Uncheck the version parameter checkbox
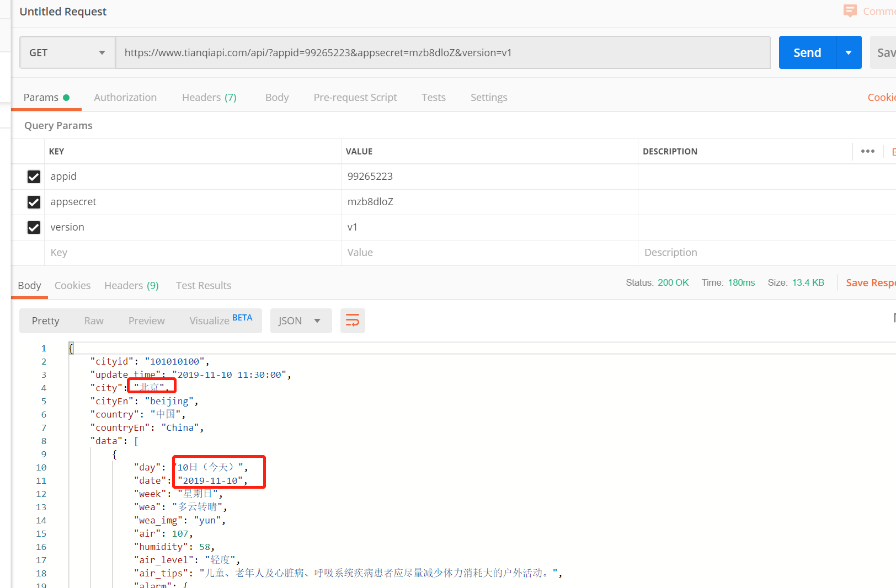Image resolution: width=896 pixels, height=588 pixels. (x=34, y=227)
